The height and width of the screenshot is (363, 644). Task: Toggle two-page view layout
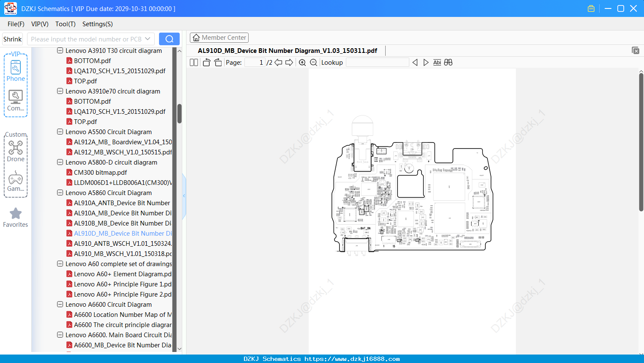click(x=194, y=63)
